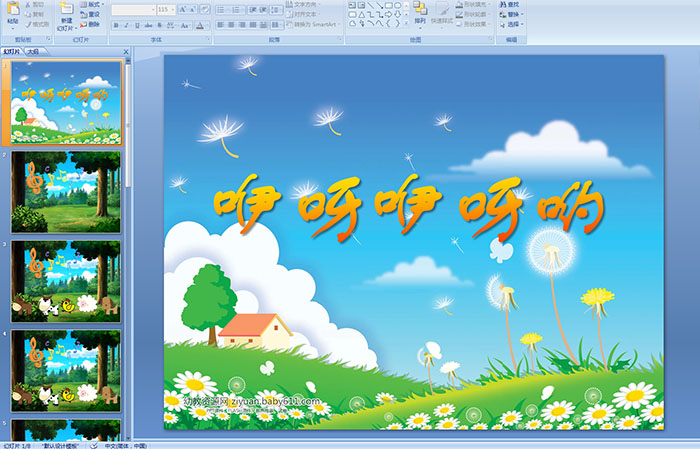Click the slide title 咿呀咿呀哟
This screenshot has width=700, height=449.
[x=408, y=209]
